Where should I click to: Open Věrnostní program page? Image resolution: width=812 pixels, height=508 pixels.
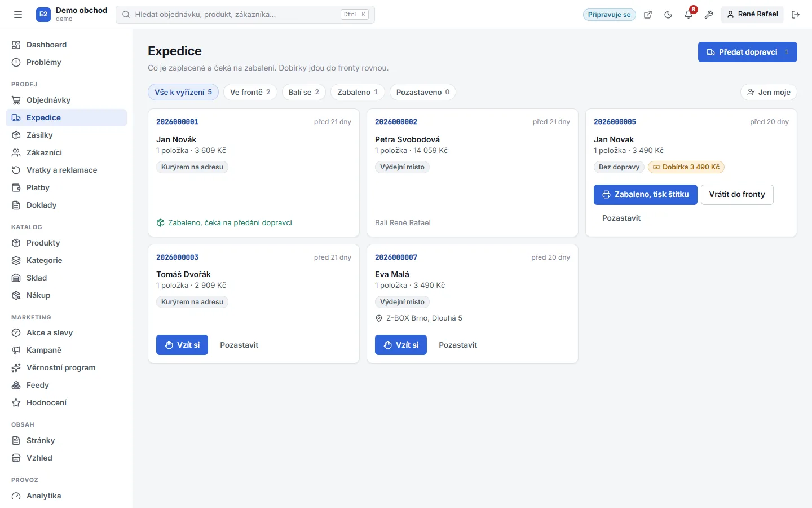point(66,367)
